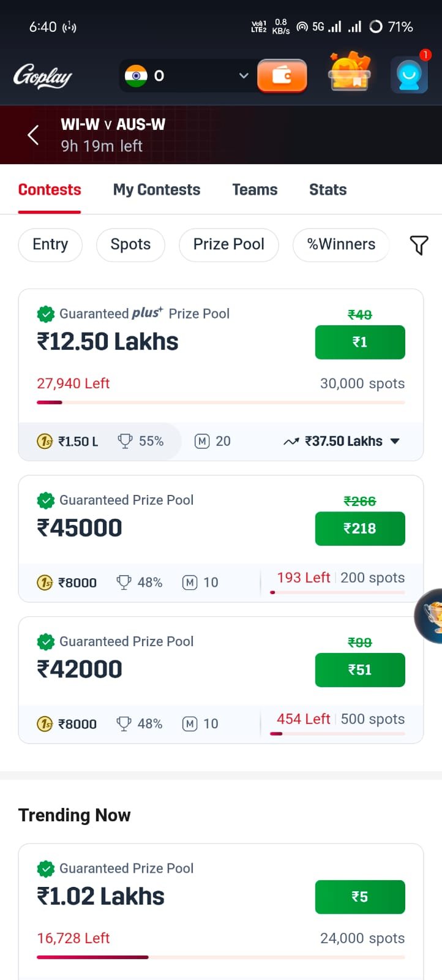The height and width of the screenshot is (980, 442).
Task: Tap the floating trophy icon at right edge
Action: (431, 616)
